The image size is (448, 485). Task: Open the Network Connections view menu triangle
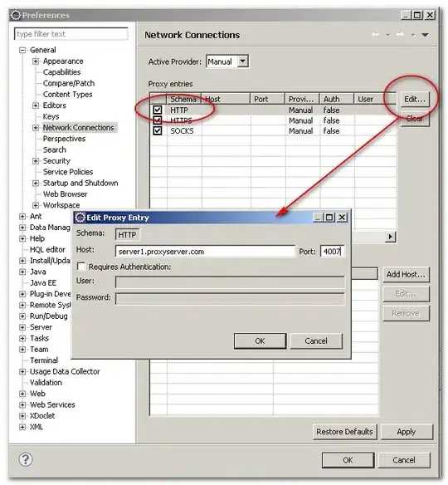(x=425, y=35)
